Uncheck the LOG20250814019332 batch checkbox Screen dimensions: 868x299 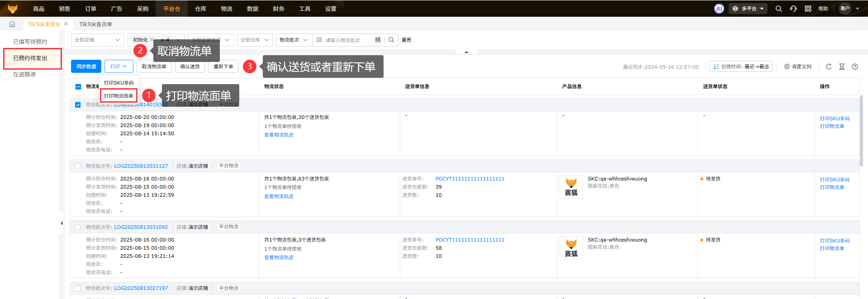tap(78, 104)
